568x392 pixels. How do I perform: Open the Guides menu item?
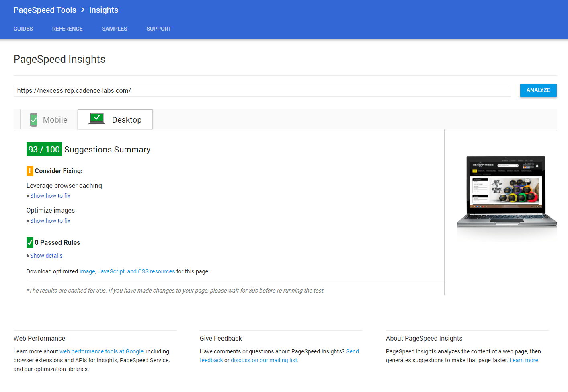click(x=23, y=29)
